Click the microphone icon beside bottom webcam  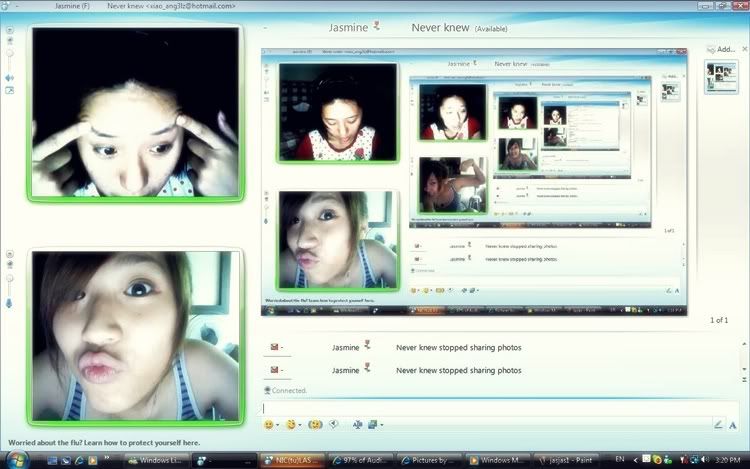[9, 303]
